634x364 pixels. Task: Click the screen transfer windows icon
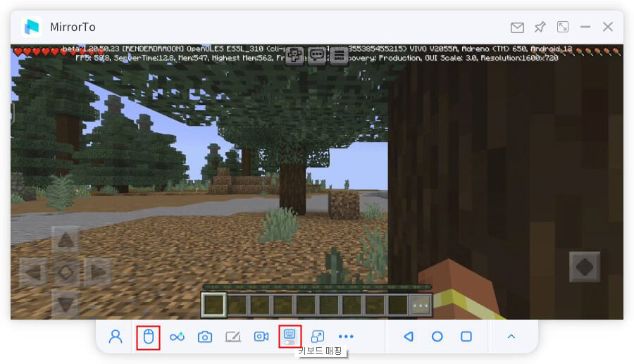click(318, 337)
